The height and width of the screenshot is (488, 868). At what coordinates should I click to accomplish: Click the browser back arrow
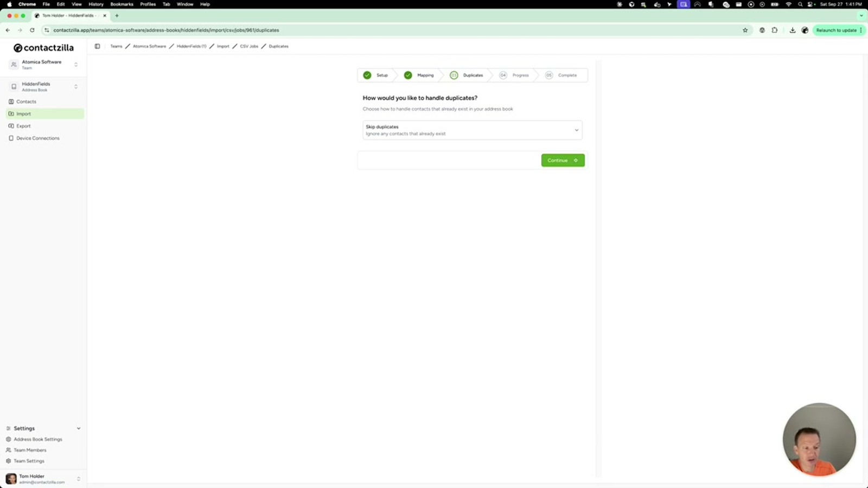click(8, 30)
